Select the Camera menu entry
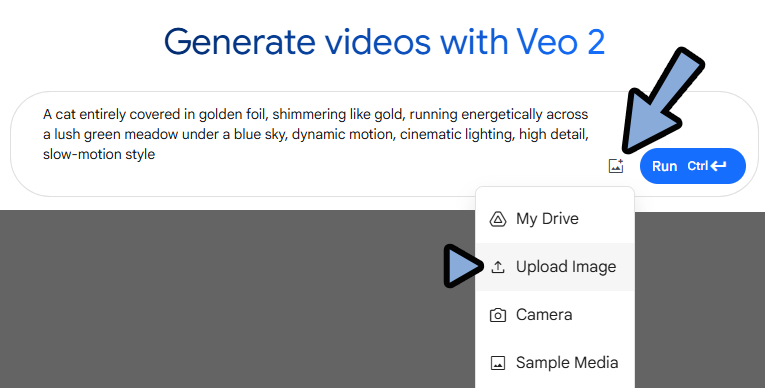This screenshot has width=765, height=388. coord(555,314)
